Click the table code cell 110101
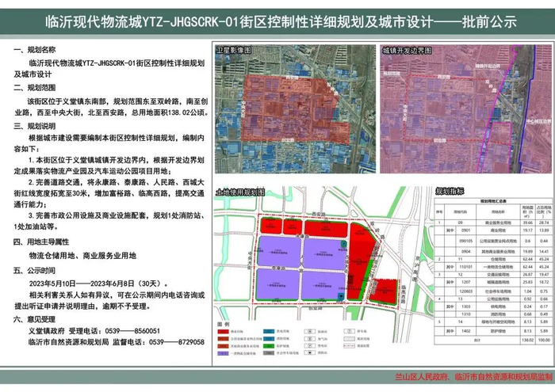 pos(466,267)
